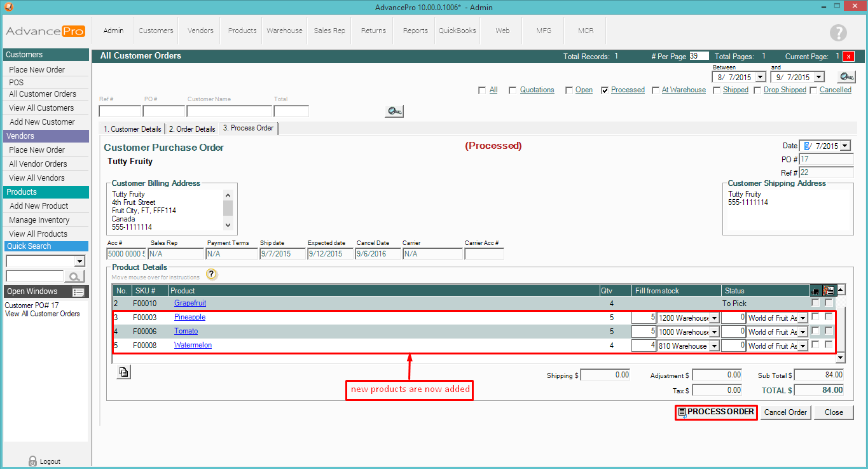Tick the Drop Shipped checkbox
The width and height of the screenshot is (868, 469).
coord(757,90)
